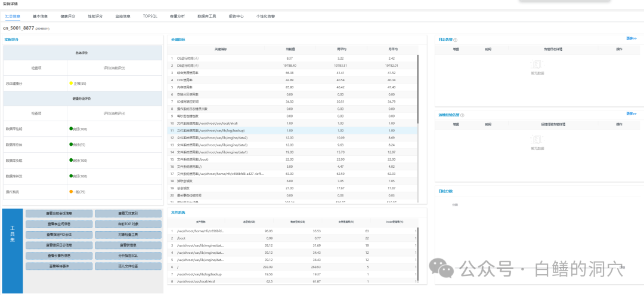Click the 查看无效索引 tool button

128,214
